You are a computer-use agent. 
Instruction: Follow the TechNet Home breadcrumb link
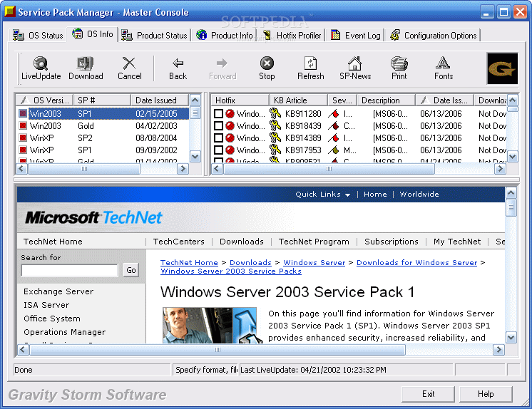[x=189, y=262]
